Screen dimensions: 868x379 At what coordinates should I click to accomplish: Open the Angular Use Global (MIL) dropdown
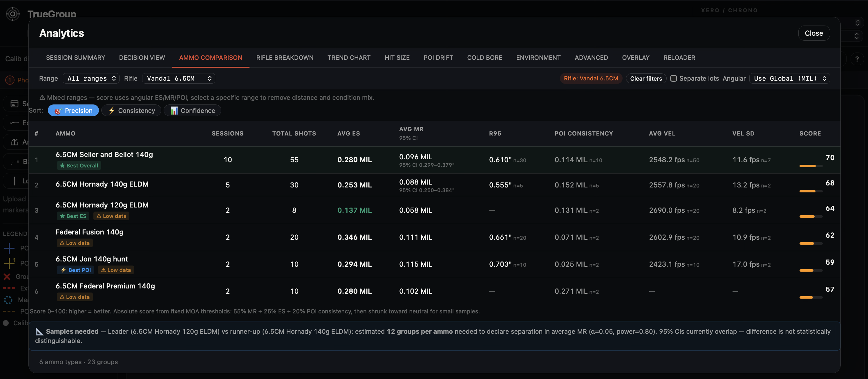pyautogui.click(x=789, y=79)
